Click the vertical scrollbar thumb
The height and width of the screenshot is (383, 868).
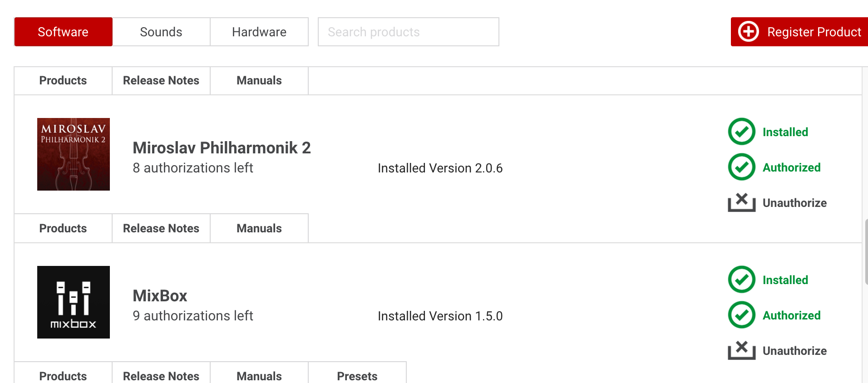click(866, 252)
